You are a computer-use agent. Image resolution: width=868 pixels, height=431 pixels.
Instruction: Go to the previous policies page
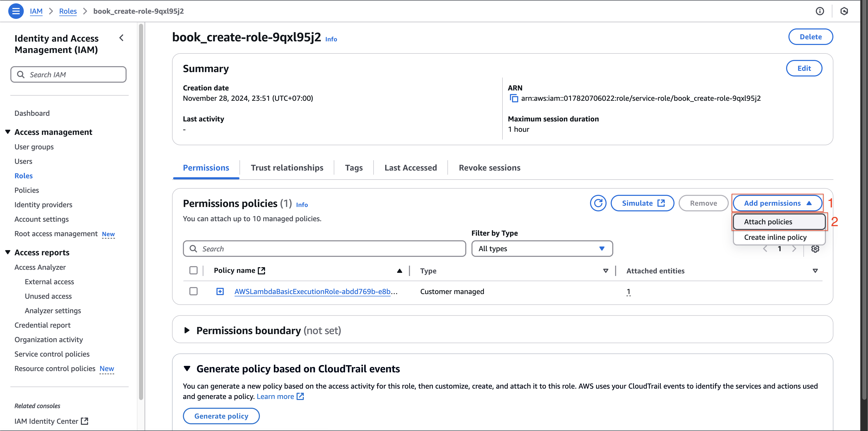pyautogui.click(x=765, y=249)
